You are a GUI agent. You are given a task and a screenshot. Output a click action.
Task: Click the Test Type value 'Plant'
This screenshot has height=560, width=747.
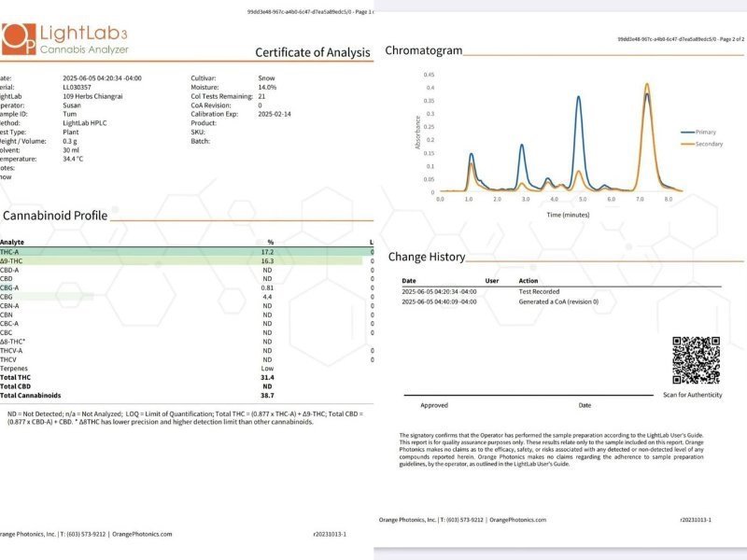[x=71, y=132]
